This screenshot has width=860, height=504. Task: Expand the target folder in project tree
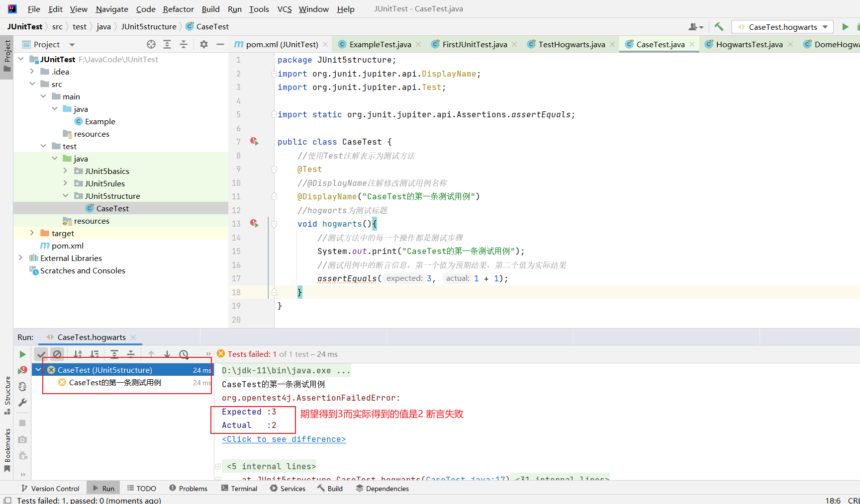point(32,233)
